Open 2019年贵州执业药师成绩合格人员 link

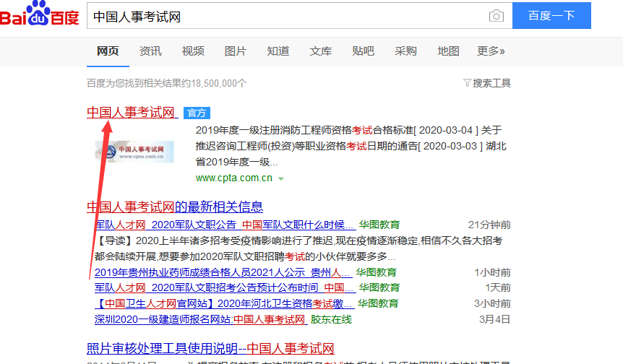[x=223, y=272]
